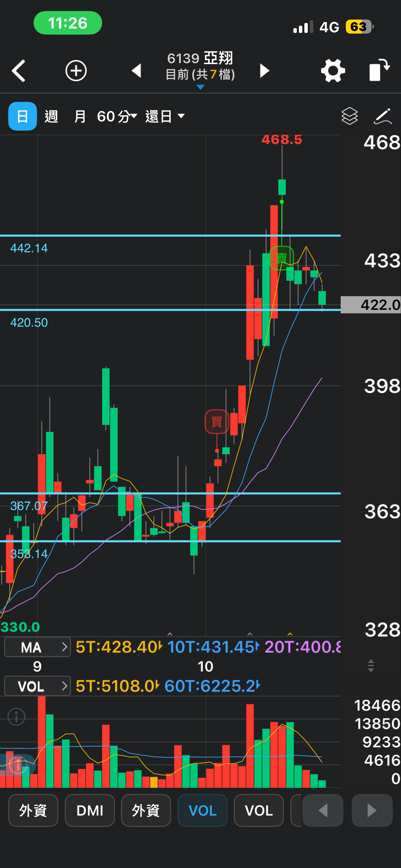Tap the back arrow icon
401x868 pixels.
(x=19, y=71)
